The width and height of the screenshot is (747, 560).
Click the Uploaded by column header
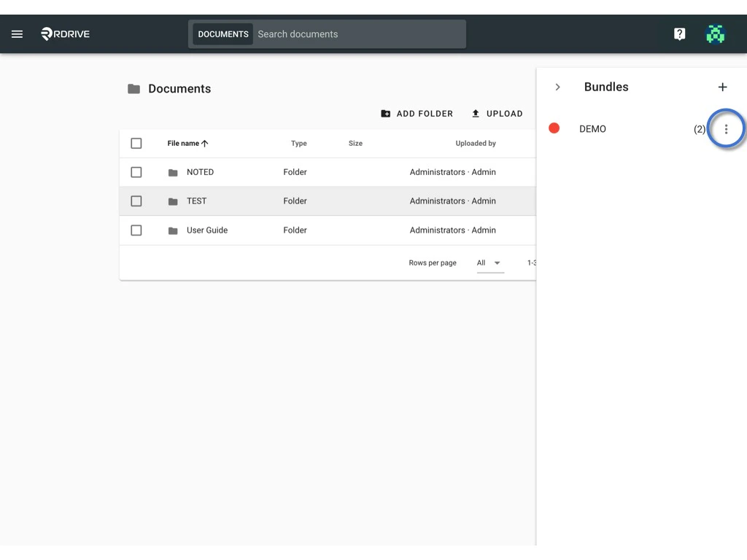coord(476,144)
